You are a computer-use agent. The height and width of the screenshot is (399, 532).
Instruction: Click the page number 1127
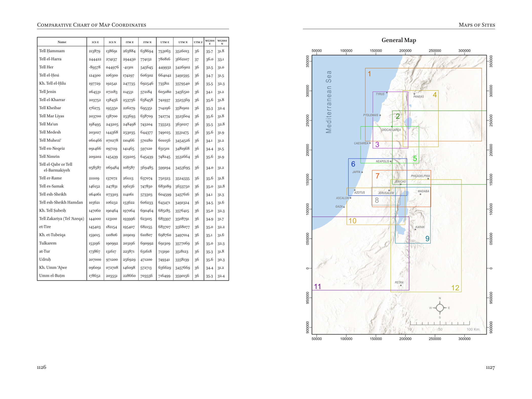490,367
